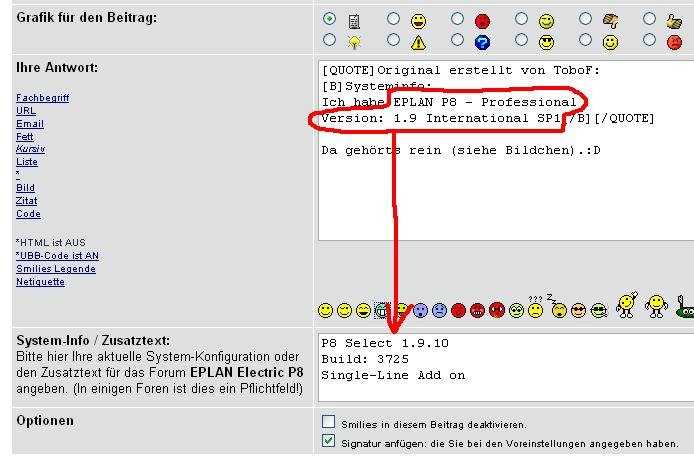694x472 pixels.
Task: Insert the standing yellow figure smiley
Action: (656, 306)
